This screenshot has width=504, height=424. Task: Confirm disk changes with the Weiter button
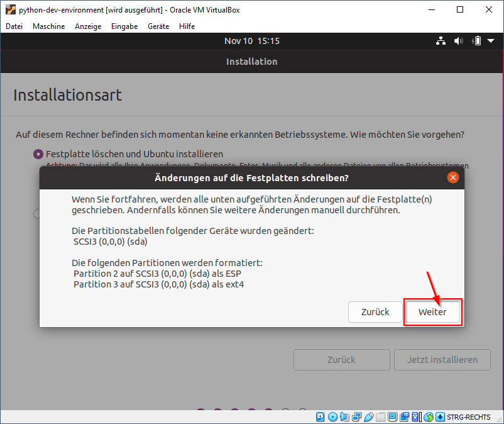pyautogui.click(x=432, y=311)
